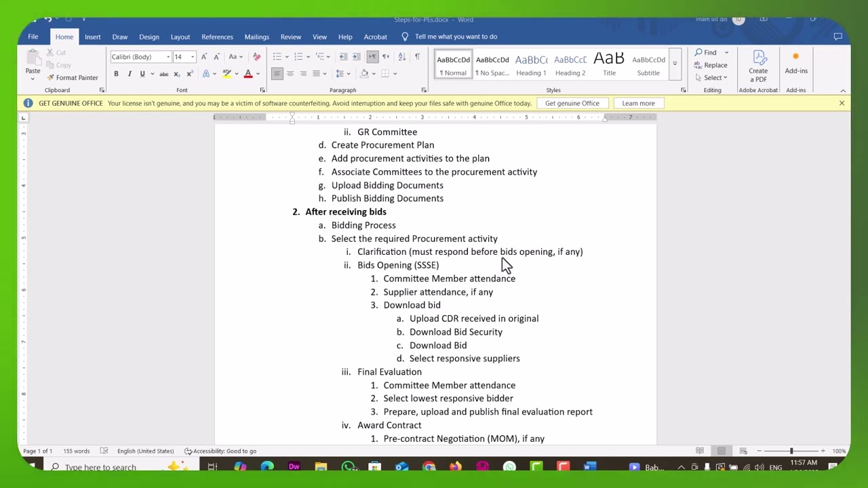Open Replace dialog
868x488 pixels.
[711, 65]
